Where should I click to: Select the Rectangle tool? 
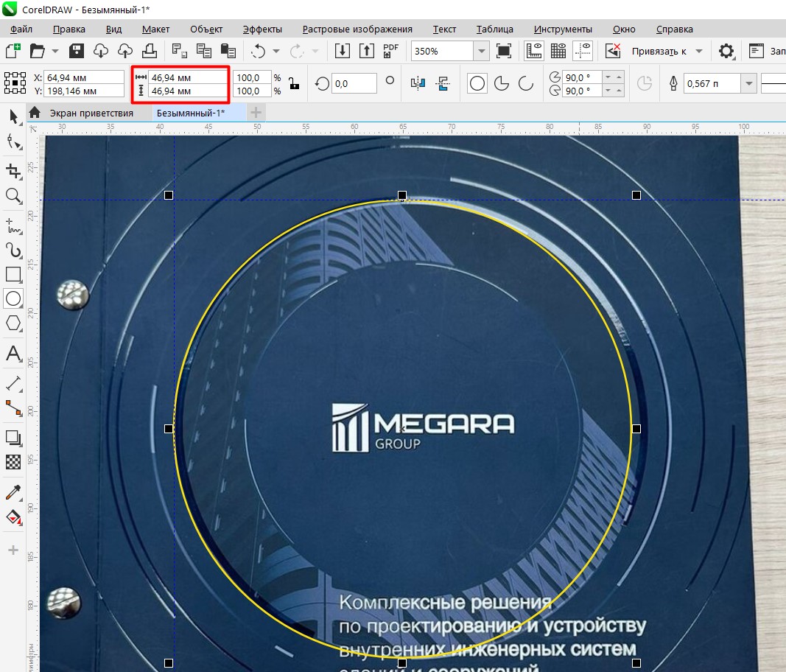tap(13, 275)
